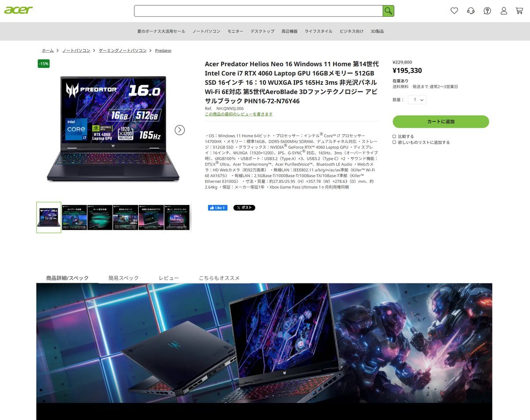Open 夏のボーナス大活用セール menu
This screenshot has height=420, width=530.
(161, 31)
